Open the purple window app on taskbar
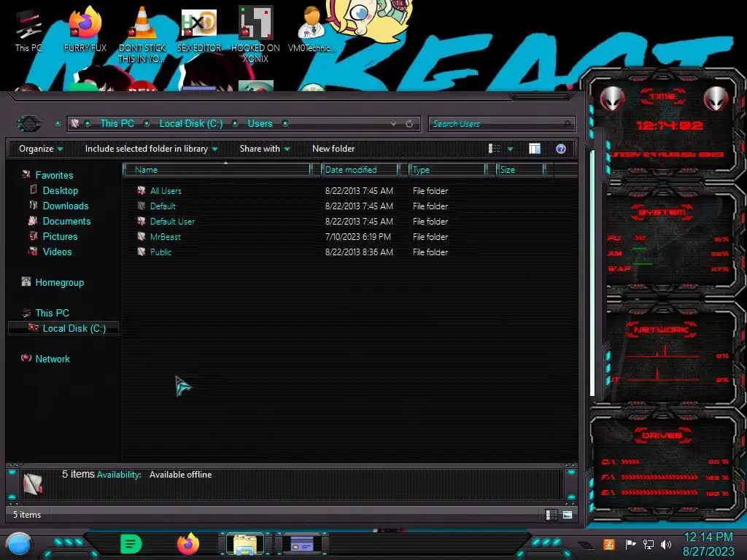This screenshot has height=560, width=747. coord(302,544)
